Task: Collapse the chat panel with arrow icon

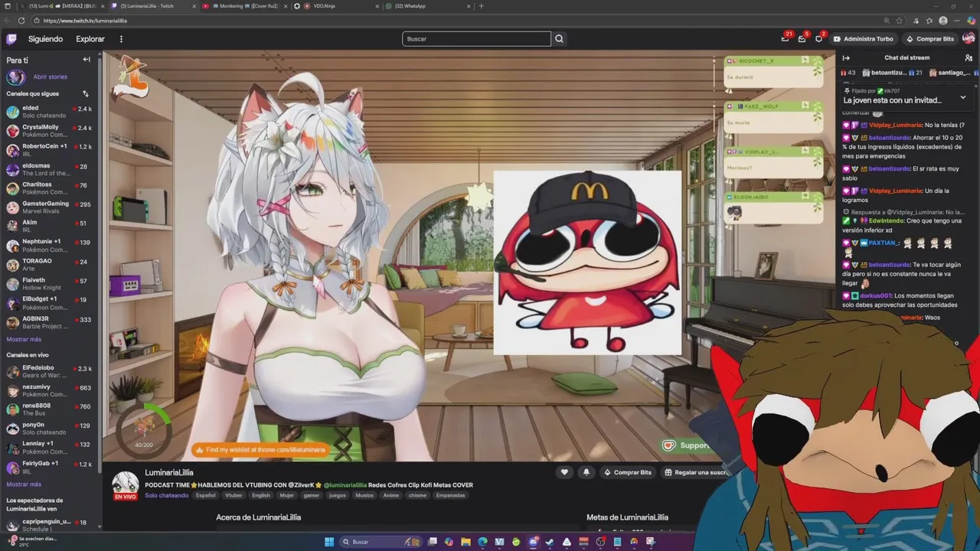Action: coord(846,58)
